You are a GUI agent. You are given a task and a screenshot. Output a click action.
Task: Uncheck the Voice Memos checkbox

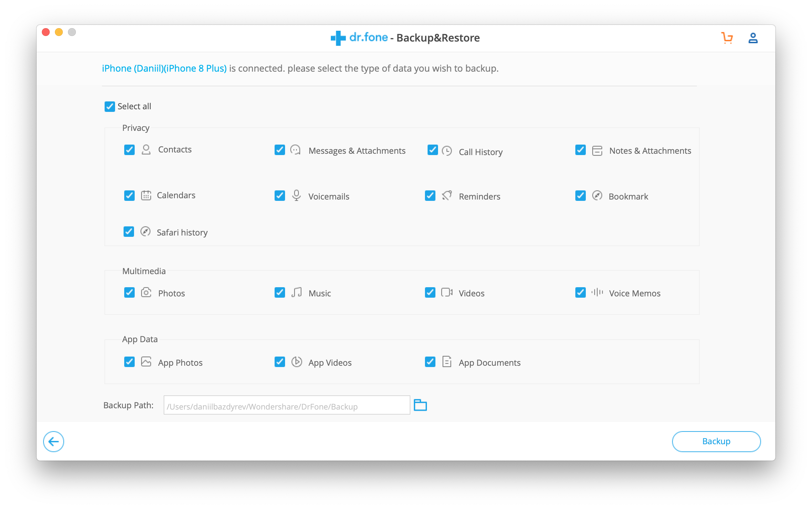(x=580, y=292)
